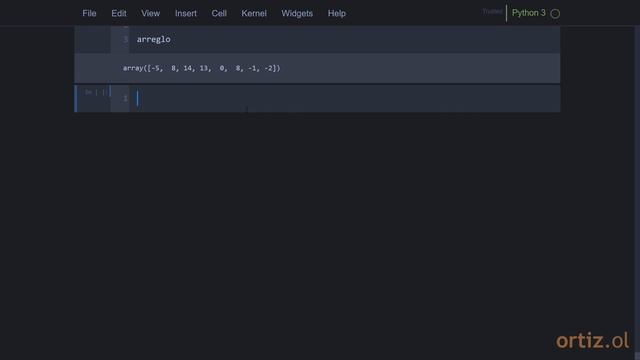The image size is (640, 360).
Task: Open the Insert menu
Action: (x=186, y=13)
